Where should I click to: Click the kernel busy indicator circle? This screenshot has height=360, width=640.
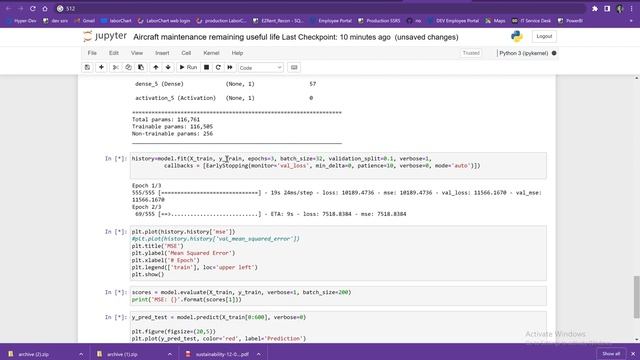554,53
